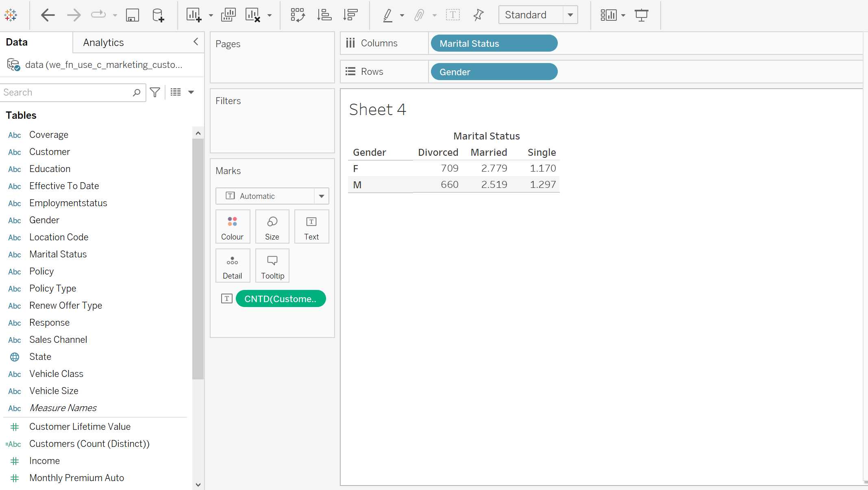Open the Text shelf on the Marks card
Screen dimensions: 868x490
311,226
